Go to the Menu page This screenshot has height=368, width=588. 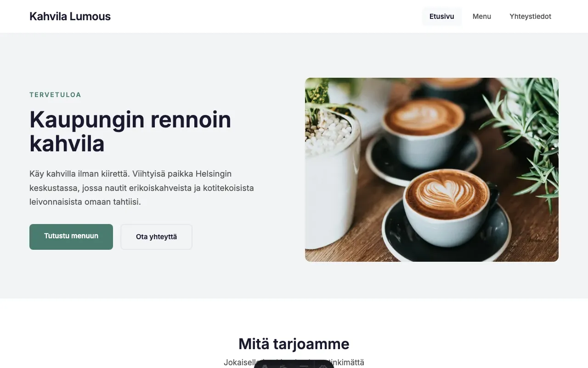[482, 17]
